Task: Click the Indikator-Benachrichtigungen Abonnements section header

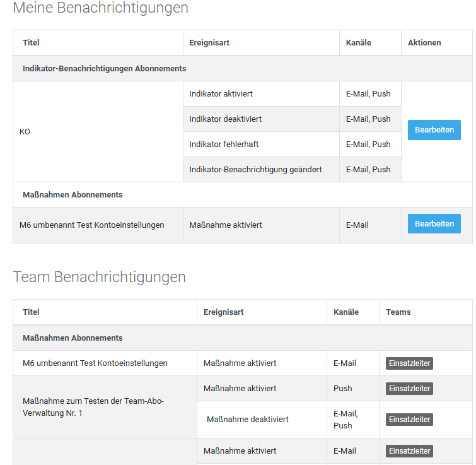Action: 104,68
